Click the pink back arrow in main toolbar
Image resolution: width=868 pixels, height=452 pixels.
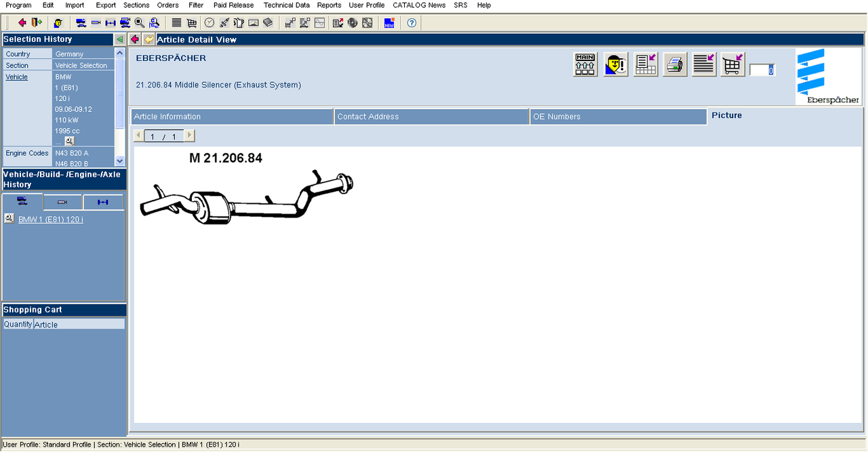click(22, 22)
